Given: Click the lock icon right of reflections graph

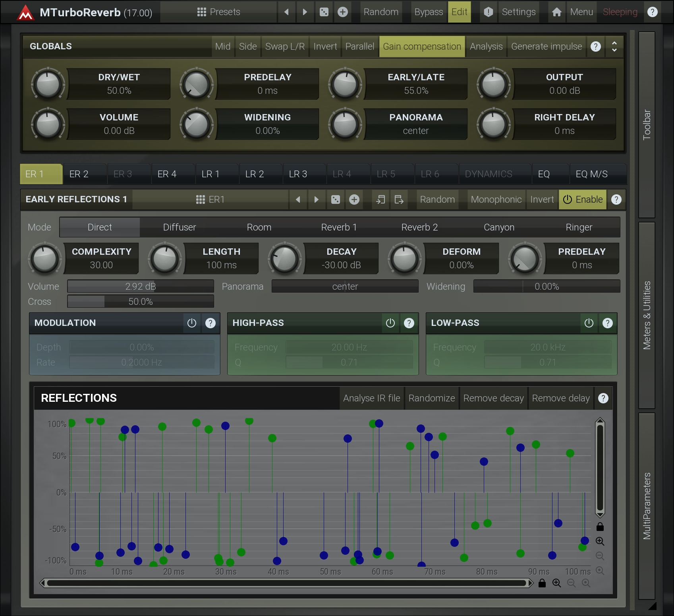Looking at the screenshot, I should [600, 527].
